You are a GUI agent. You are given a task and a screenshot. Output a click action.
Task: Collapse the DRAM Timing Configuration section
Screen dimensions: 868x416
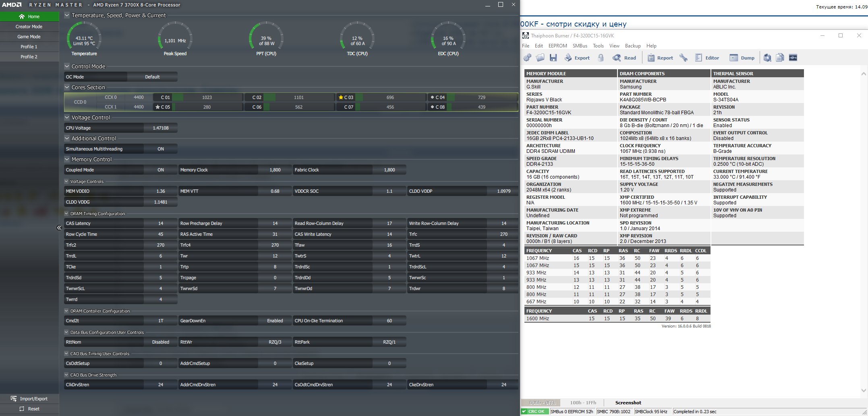coord(66,214)
